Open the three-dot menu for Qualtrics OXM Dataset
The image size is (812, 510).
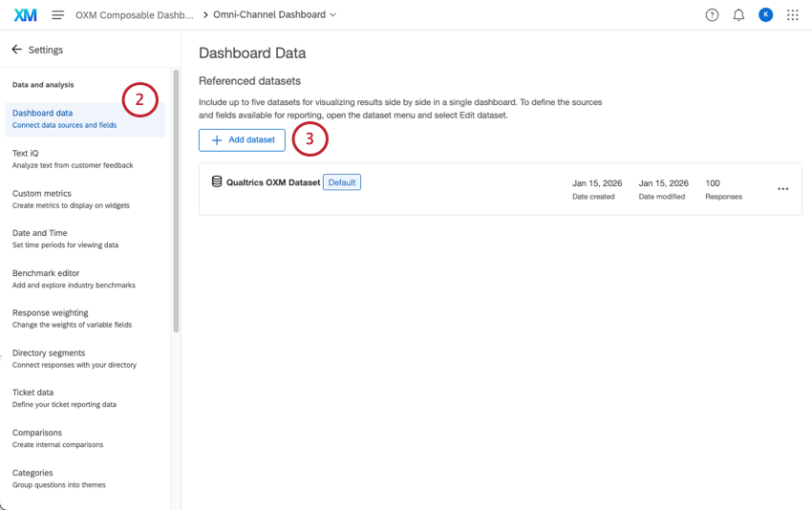tap(783, 189)
